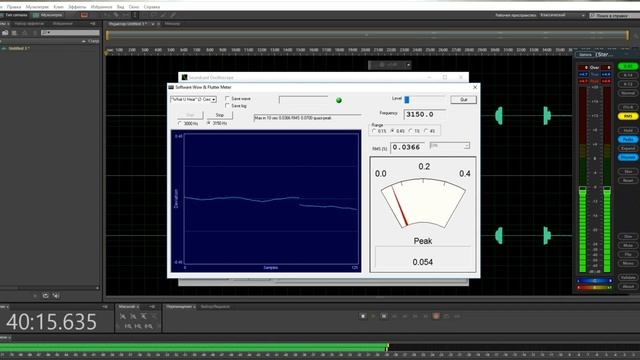Image resolution: width=640 pixels, height=360 pixels.
Task: Click the transport Stop button
Action: click(x=363, y=316)
